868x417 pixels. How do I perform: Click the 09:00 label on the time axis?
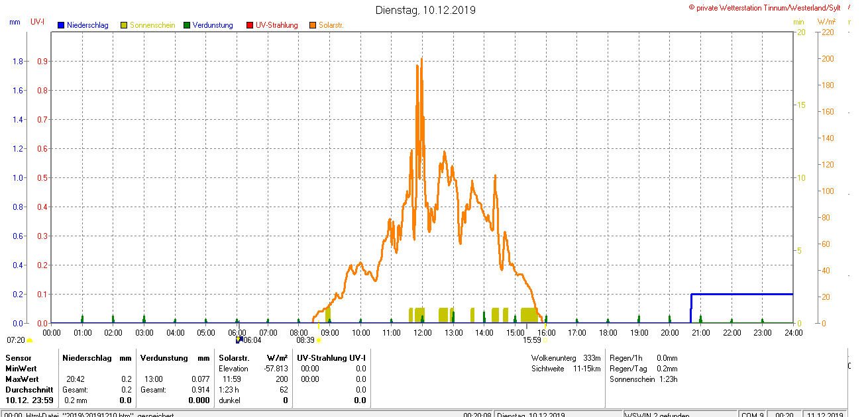(330, 332)
